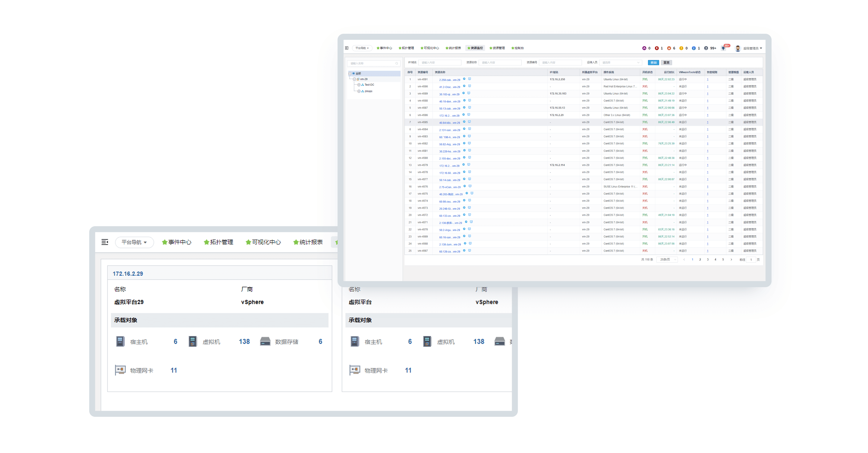Click the sidebar collapse icon in the resource monitoring window
Screen dimensions: 868x453
[347, 48]
